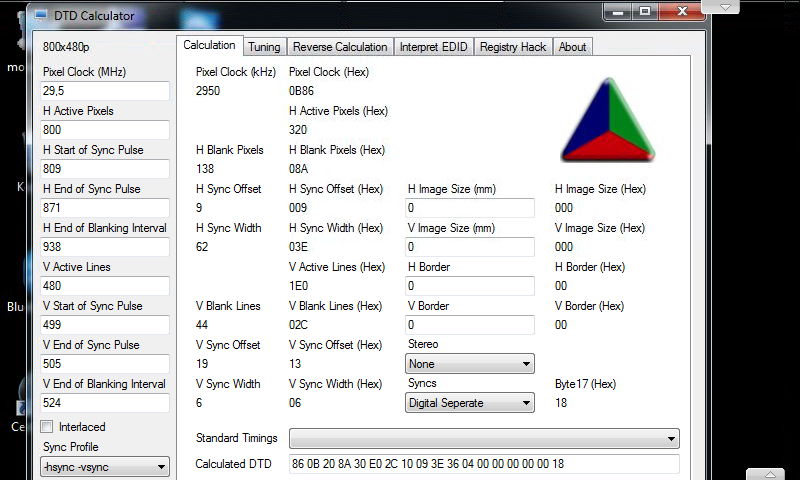Open the About tab
The image size is (800, 480).
[x=573, y=47]
